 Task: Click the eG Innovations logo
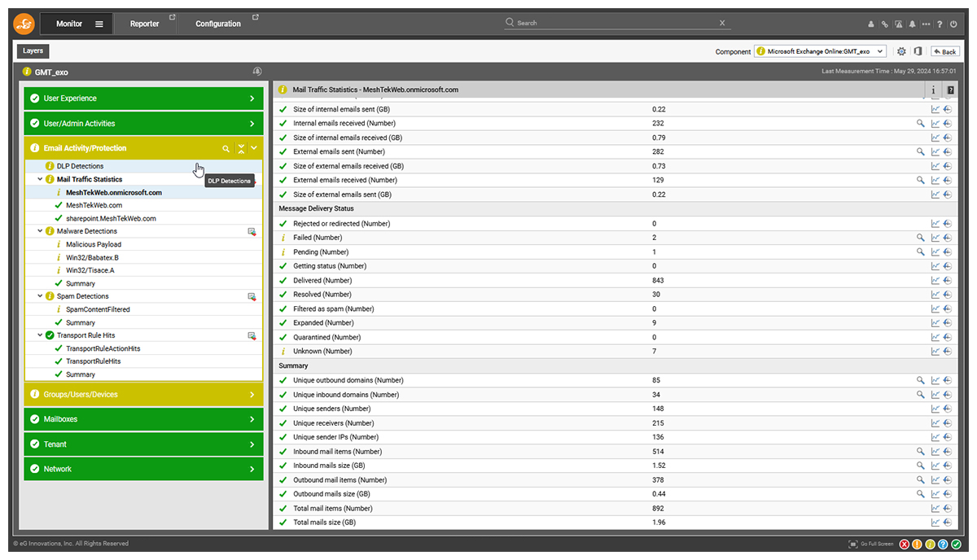point(24,24)
